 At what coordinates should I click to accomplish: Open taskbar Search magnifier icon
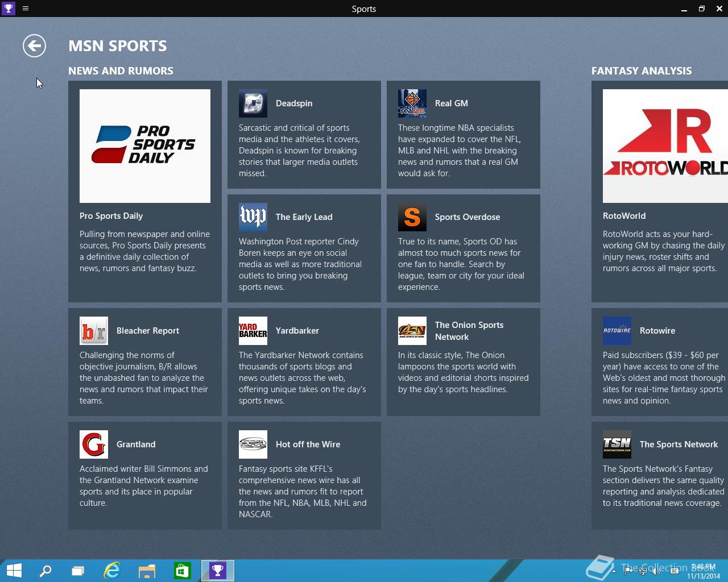click(45, 571)
